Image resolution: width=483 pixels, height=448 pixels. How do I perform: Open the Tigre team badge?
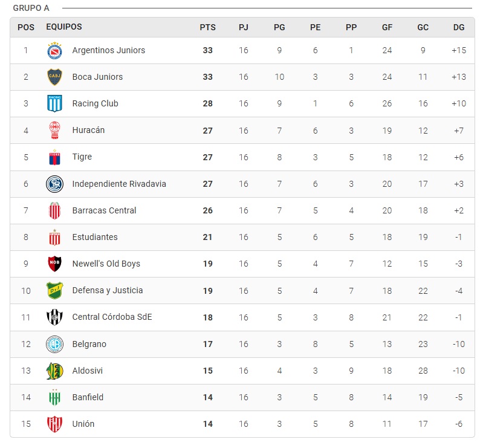click(x=55, y=157)
